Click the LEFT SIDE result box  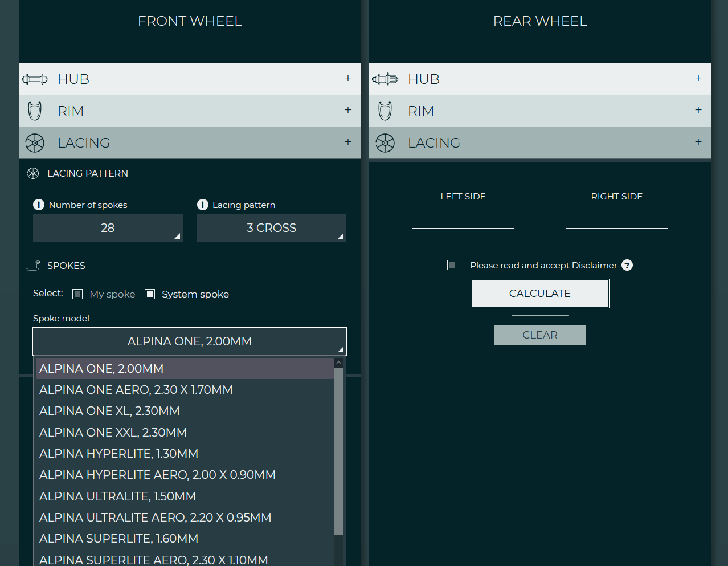pyautogui.click(x=463, y=209)
